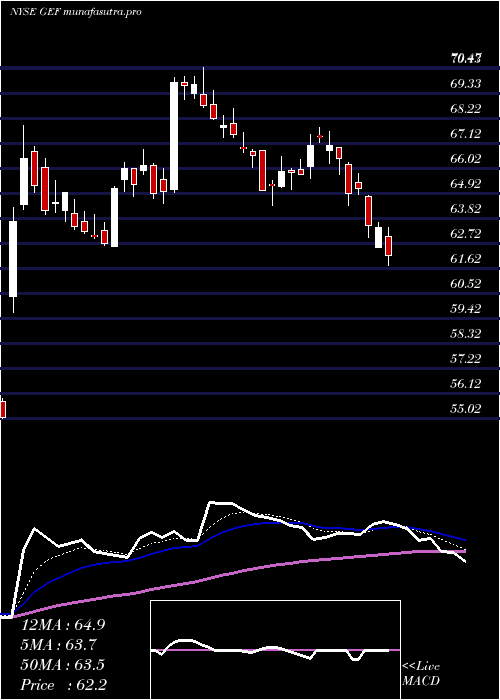Click the 64.92 price axis label

pos(466,183)
